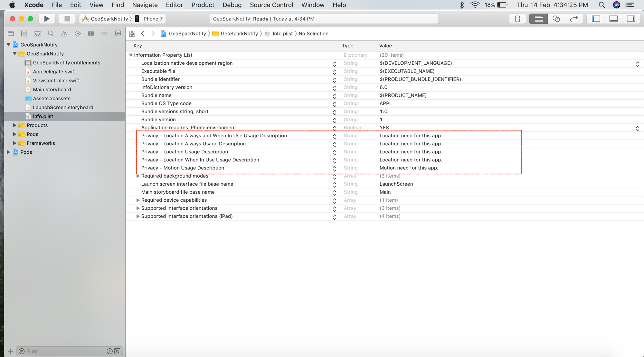Collapse the GeoSparkNotify group folder
The image size is (644, 357).
click(x=15, y=54)
